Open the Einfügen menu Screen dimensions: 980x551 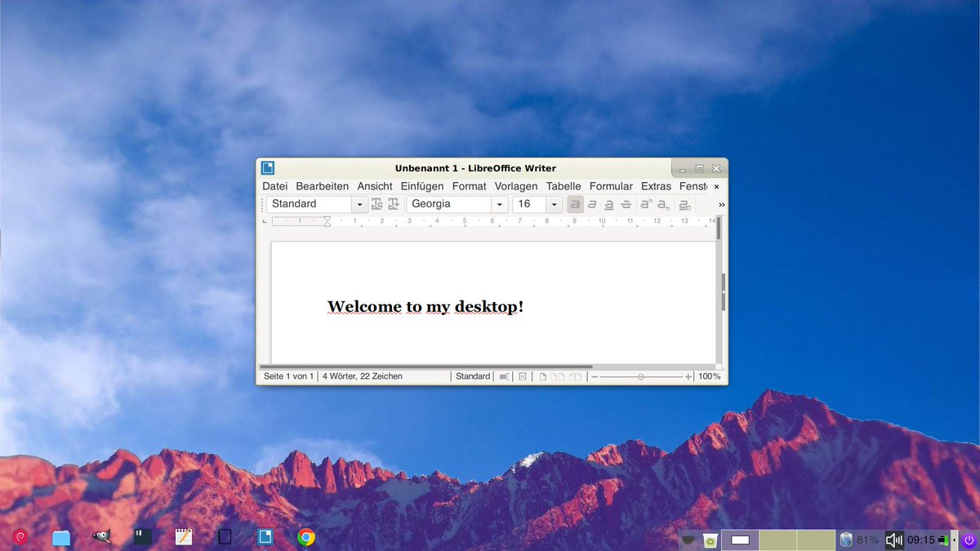(421, 186)
